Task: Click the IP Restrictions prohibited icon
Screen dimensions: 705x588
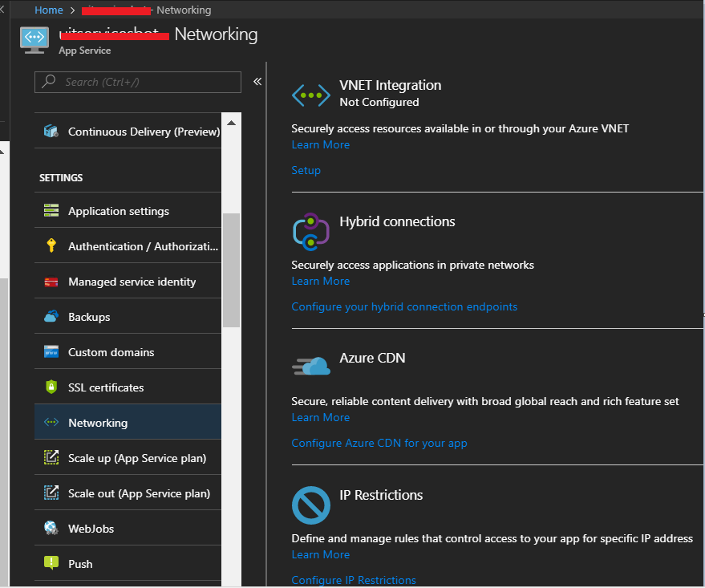Action: 310,505
